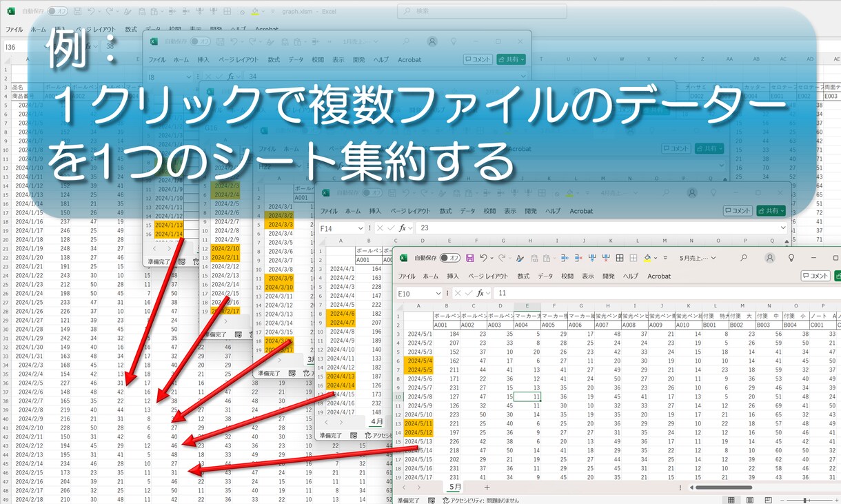Image resolution: width=841 pixels, height=504 pixels.
Task: Click Save icon in 5月売上 window
Action: point(470,258)
